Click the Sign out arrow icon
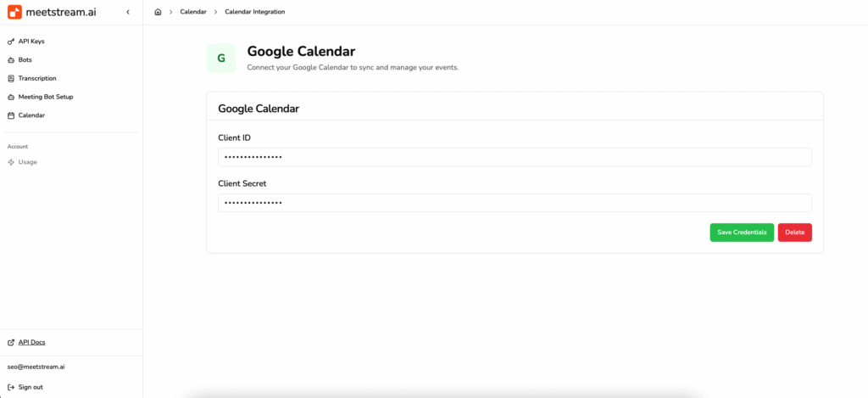 coord(11,387)
